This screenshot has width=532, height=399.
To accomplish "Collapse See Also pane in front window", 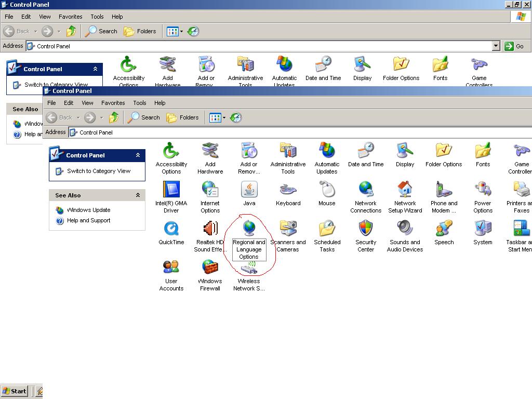I will point(138,195).
